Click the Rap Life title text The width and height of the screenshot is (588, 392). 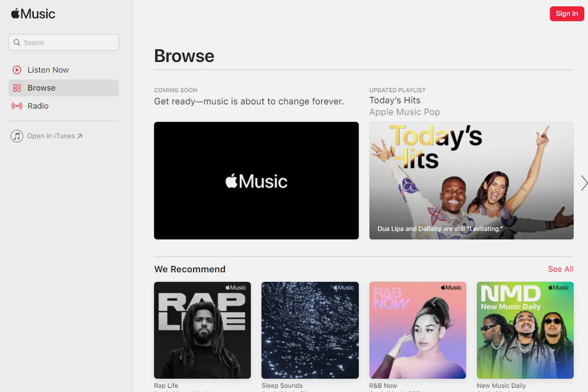[166, 385]
